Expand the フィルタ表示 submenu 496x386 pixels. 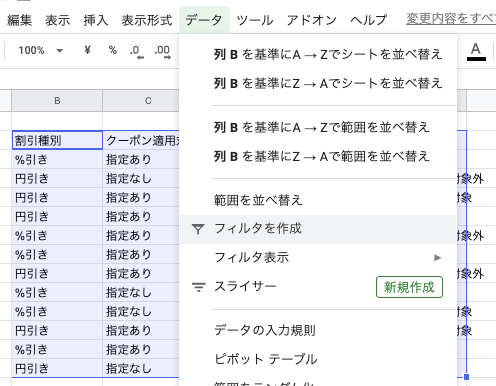pos(318,258)
